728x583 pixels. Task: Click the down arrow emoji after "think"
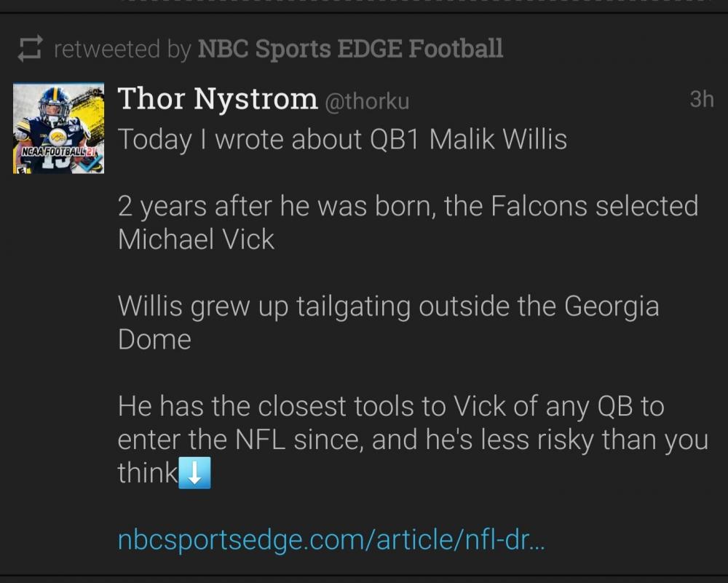coord(195,474)
